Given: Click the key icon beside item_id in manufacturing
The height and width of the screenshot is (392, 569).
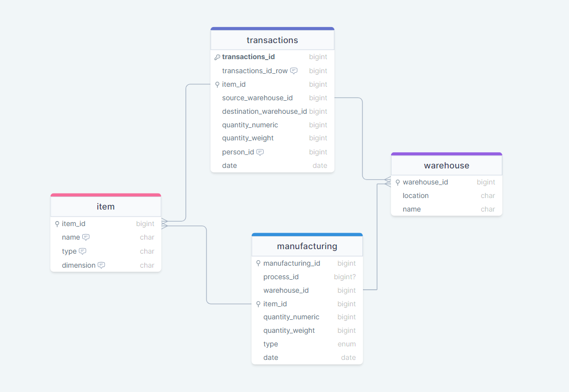Looking at the screenshot, I should (x=258, y=304).
